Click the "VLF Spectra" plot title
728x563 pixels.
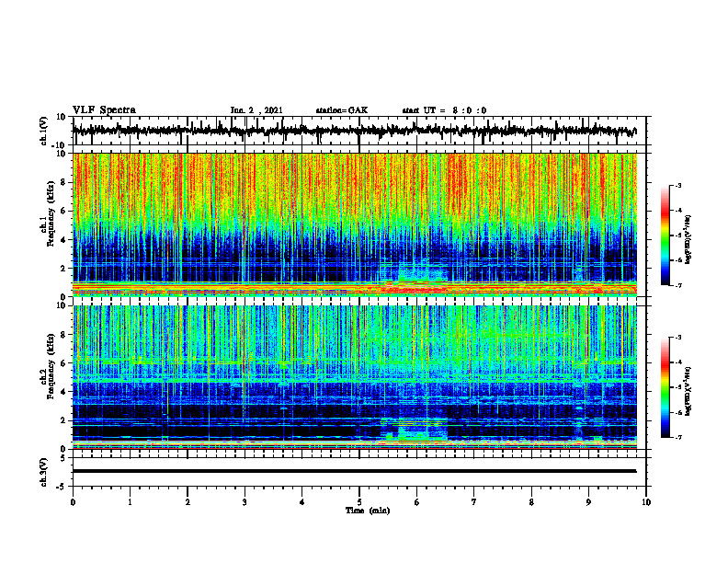pyautogui.click(x=104, y=110)
